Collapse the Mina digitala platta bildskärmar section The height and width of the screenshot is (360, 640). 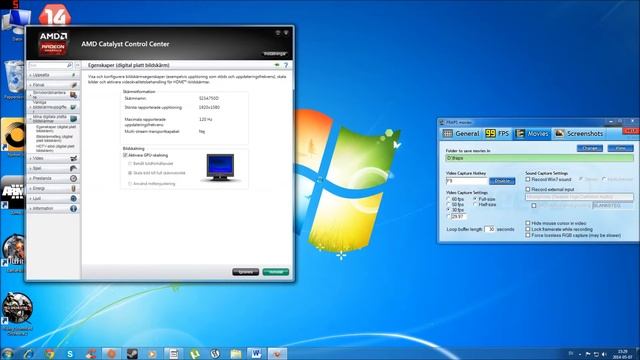click(x=53, y=118)
